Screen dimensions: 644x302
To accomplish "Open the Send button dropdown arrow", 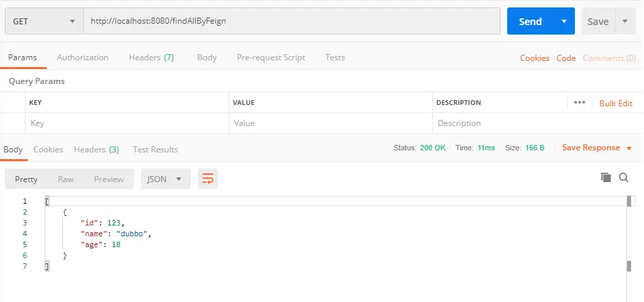I will point(564,21).
